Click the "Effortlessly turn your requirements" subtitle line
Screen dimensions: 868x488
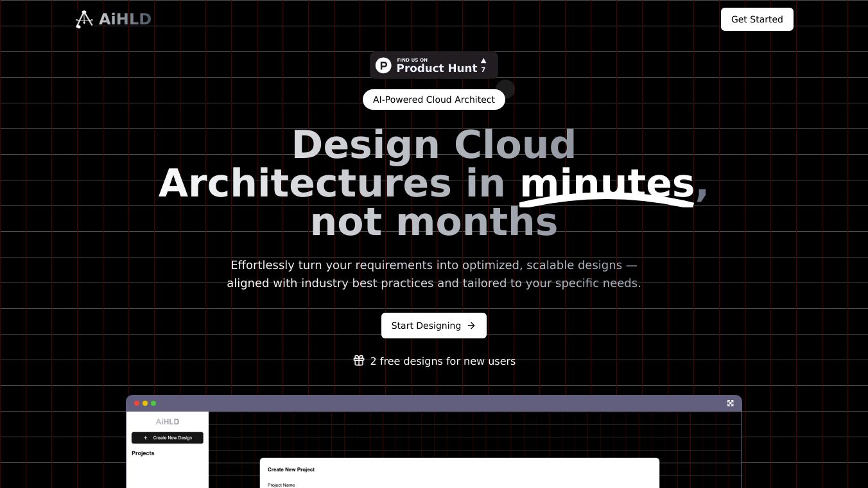coord(434,265)
